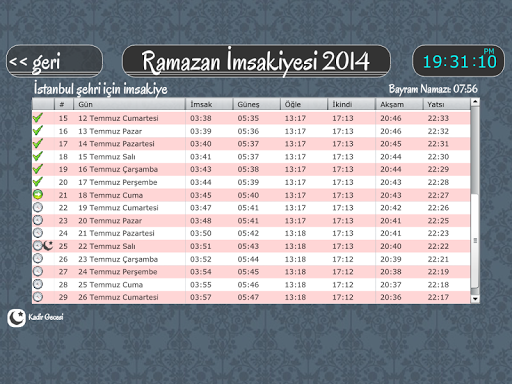Click the crescent moon icon on row 25
Viewport: 512px width, 384px height.
48,246
